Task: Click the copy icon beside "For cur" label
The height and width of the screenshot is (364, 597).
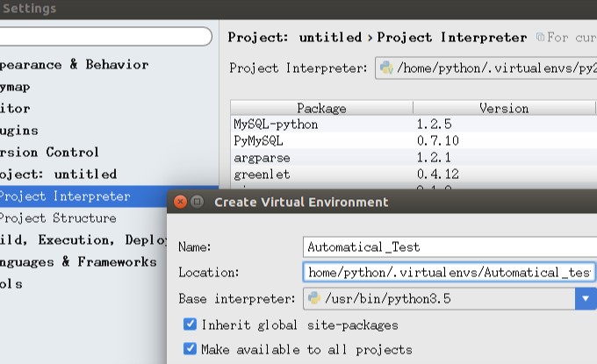Action: 540,37
